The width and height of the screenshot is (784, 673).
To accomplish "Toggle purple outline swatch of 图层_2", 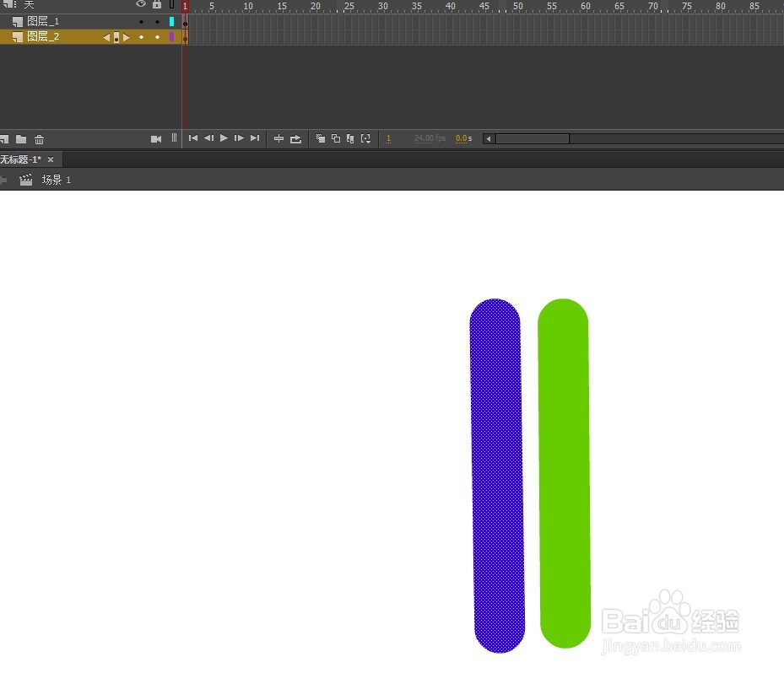I will click(x=171, y=37).
